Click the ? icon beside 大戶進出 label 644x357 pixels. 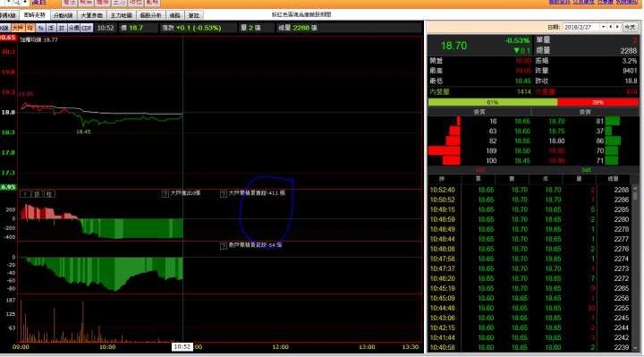tap(165, 193)
